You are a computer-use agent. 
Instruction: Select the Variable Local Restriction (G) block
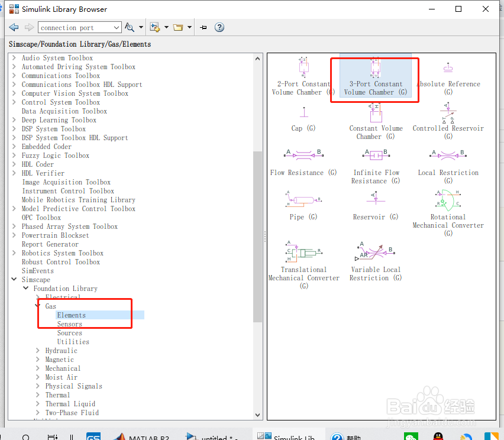click(x=376, y=261)
